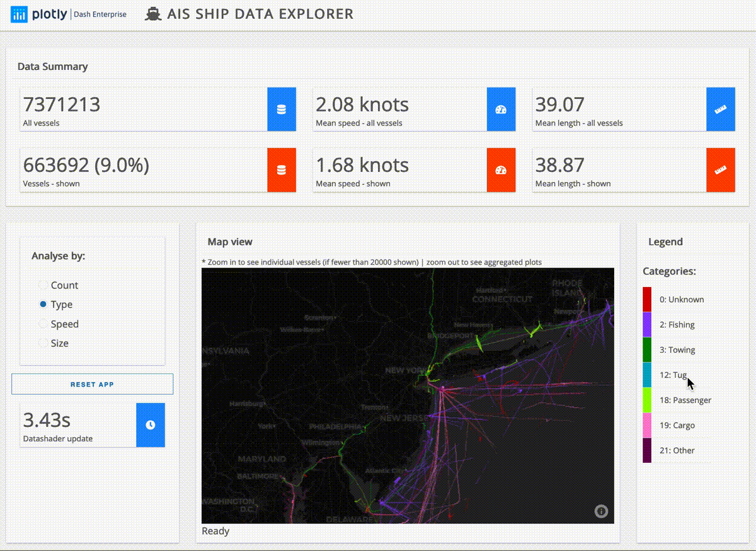This screenshot has width=756, height=551.
Task: Click the clock icon next to Datashader update
Action: coord(151,425)
